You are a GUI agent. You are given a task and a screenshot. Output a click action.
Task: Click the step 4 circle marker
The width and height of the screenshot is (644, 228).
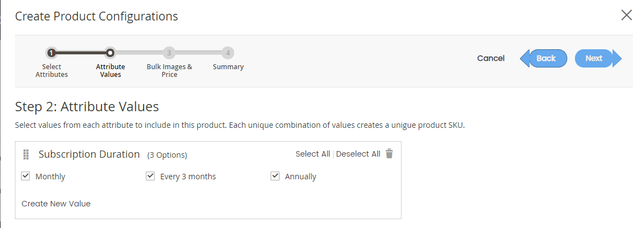(228, 53)
